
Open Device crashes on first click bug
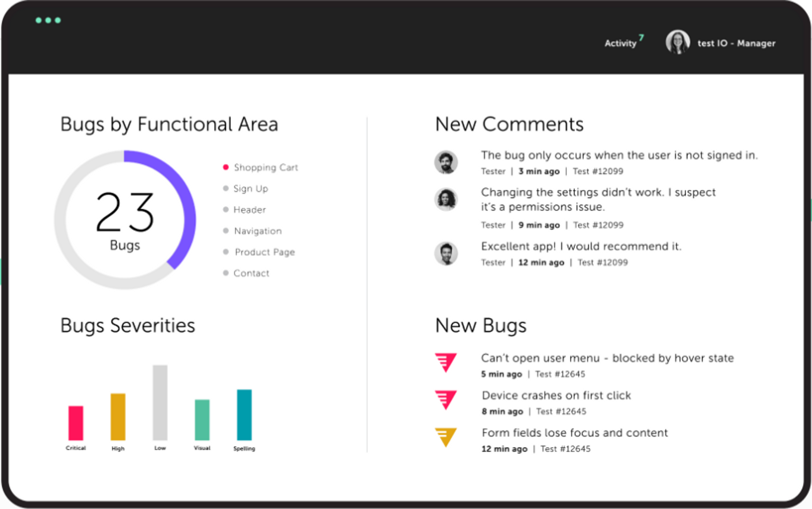tap(556, 395)
